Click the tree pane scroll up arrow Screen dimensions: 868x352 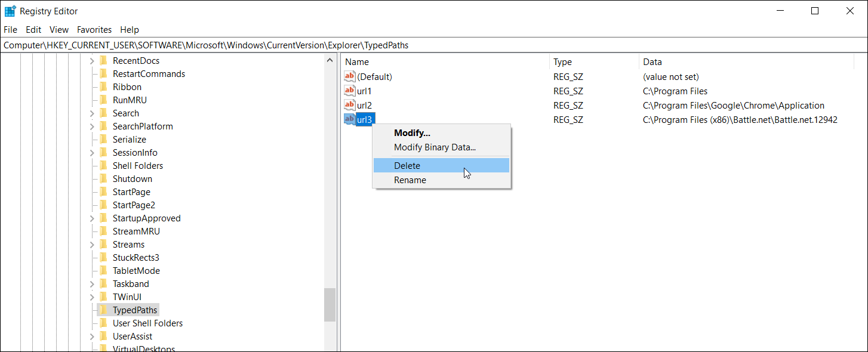[330, 60]
